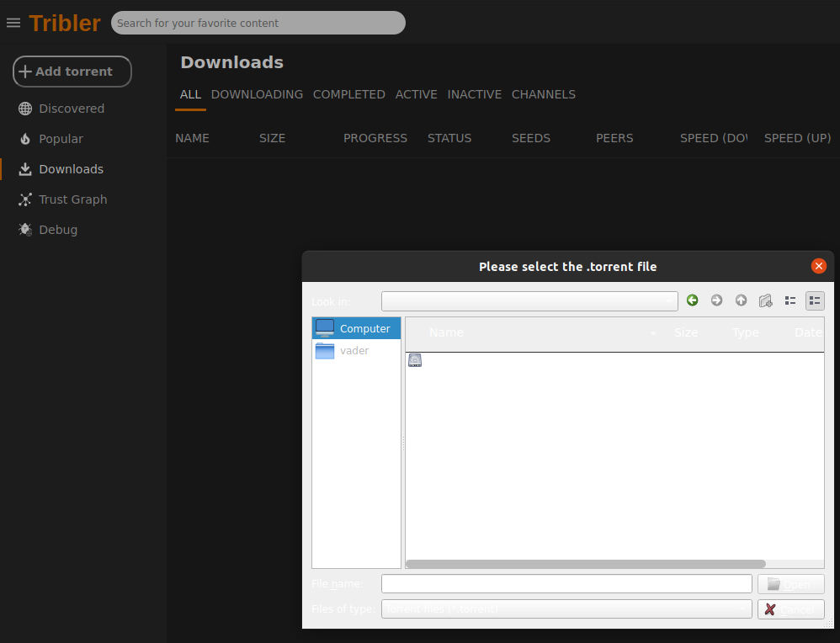Open the Debug panel
This screenshot has width=840, height=643.
pos(25,229)
